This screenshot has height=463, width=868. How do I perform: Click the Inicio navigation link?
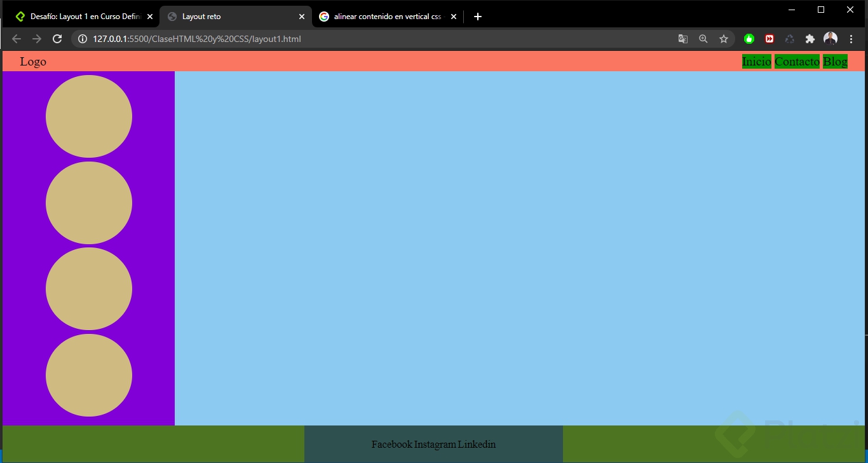pos(756,62)
